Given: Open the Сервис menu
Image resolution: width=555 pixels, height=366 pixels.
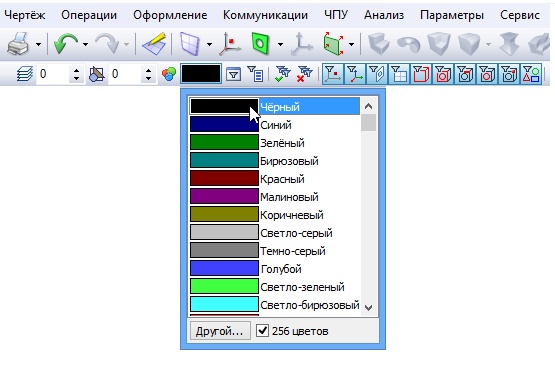Looking at the screenshot, I should click(x=520, y=15).
